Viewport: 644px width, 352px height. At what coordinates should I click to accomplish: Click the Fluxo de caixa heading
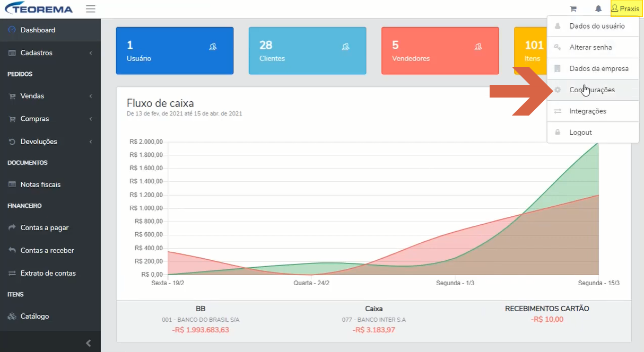[160, 103]
